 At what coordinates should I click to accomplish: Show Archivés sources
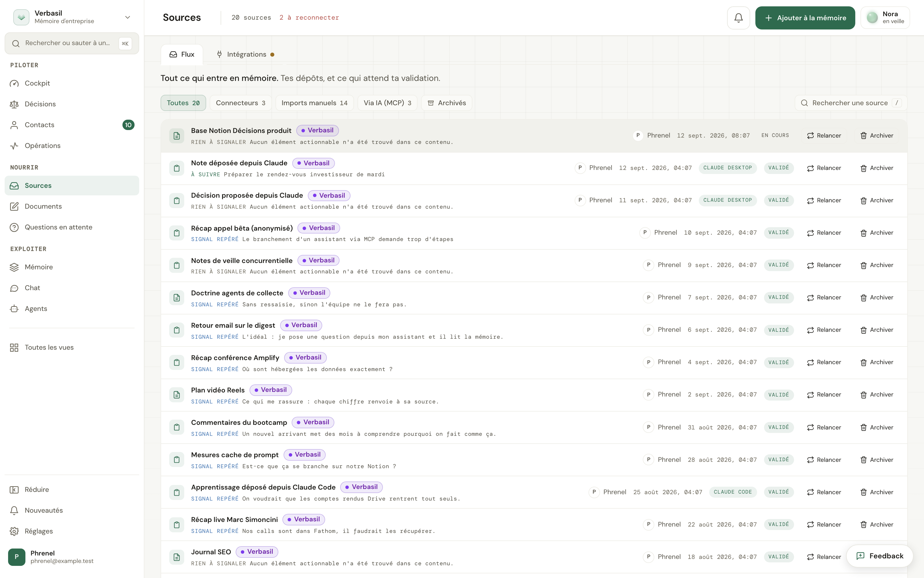point(446,103)
